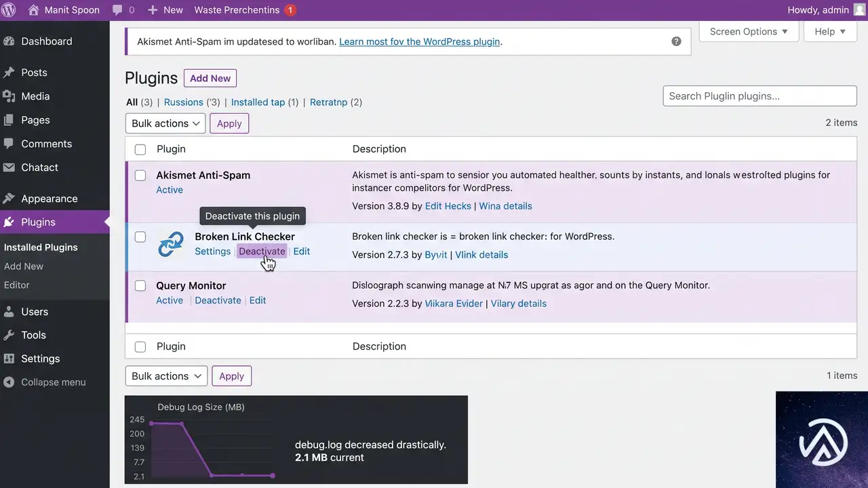The image size is (868, 488).
Task: Open Waste Prerchentins in admin bar
Action: coord(237,10)
